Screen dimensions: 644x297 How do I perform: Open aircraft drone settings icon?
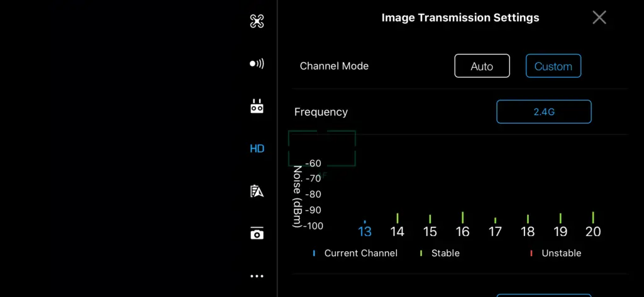pyautogui.click(x=257, y=21)
